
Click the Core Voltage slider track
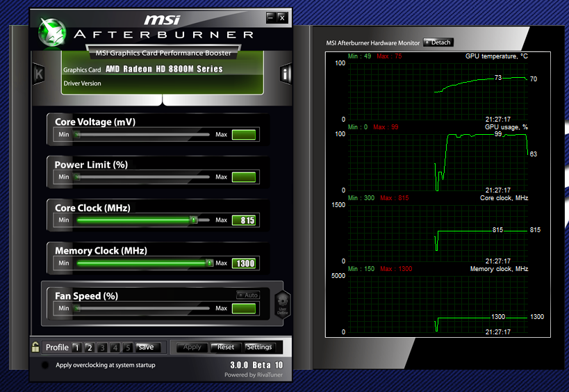click(143, 135)
